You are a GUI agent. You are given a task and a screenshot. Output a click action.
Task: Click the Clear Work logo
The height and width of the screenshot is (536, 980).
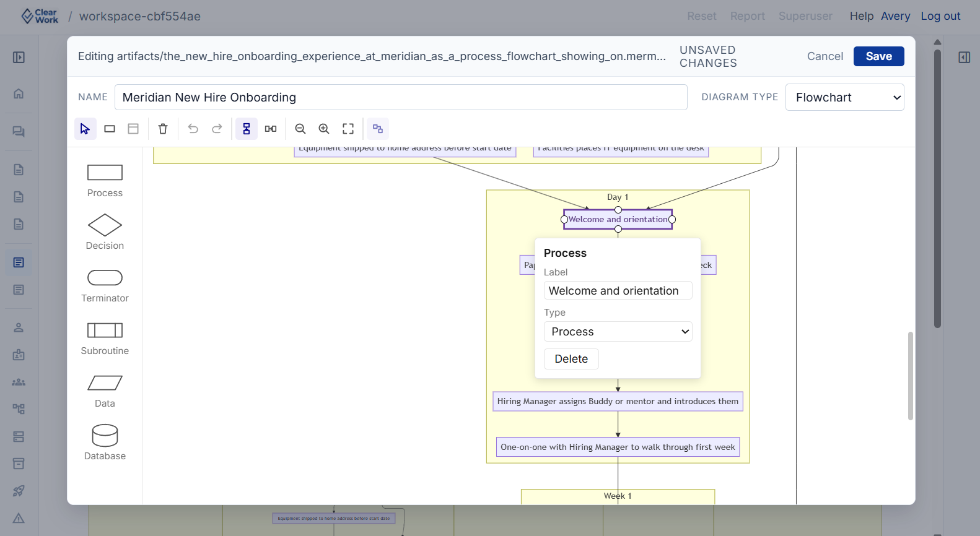[40, 16]
